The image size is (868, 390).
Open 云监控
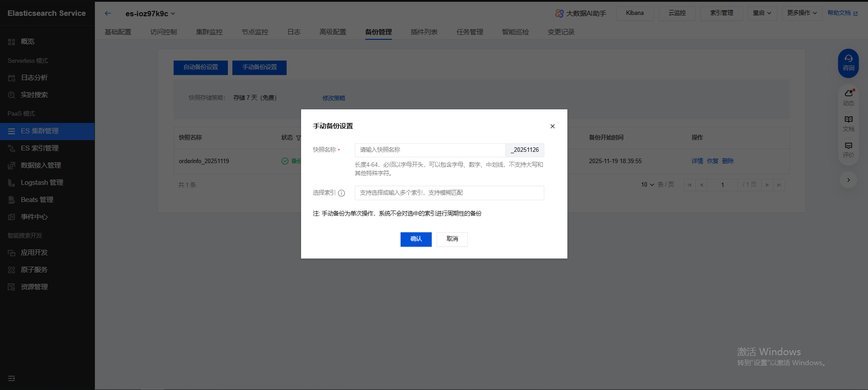point(677,13)
